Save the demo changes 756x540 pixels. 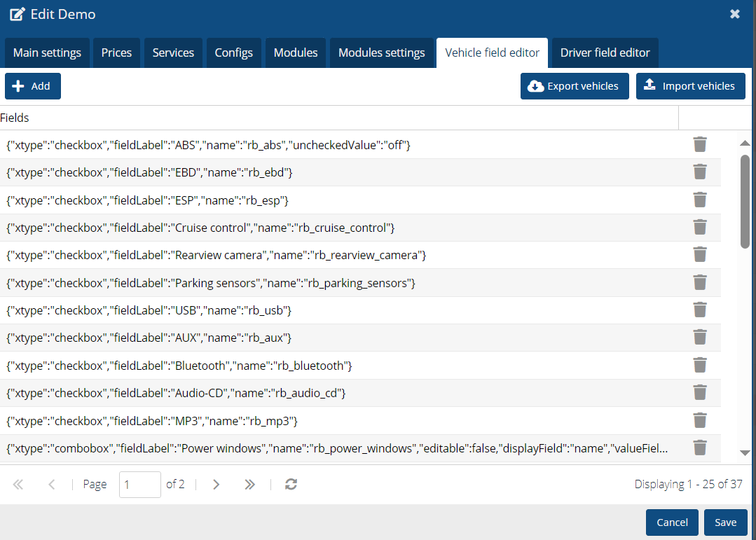click(725, 522)
